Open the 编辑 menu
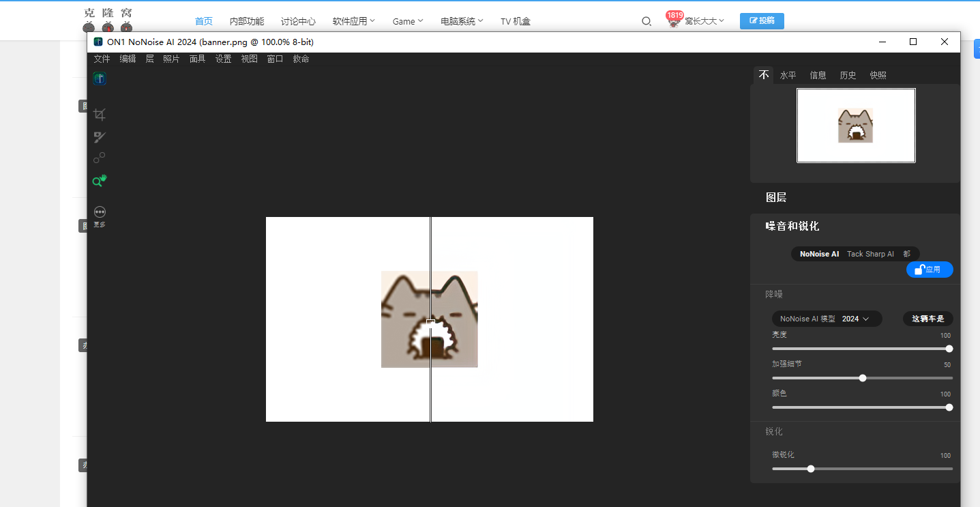 (128, 59)
